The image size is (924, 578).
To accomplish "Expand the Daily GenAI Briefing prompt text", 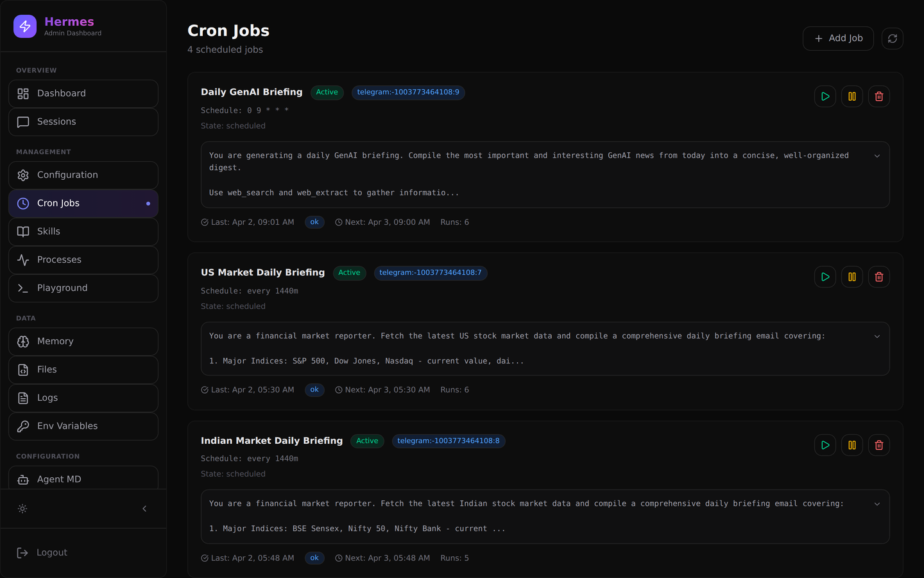I will [877, 156].
